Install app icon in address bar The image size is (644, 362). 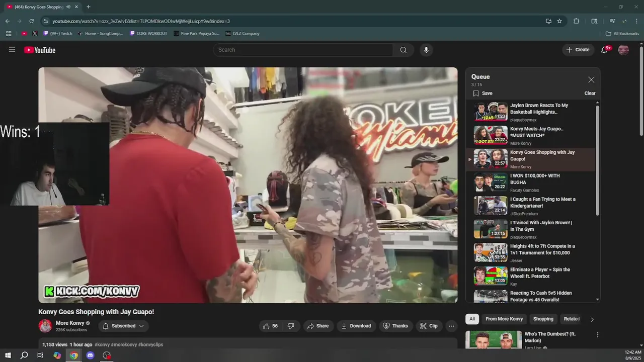pyautogui.click(x=548, y=21)
